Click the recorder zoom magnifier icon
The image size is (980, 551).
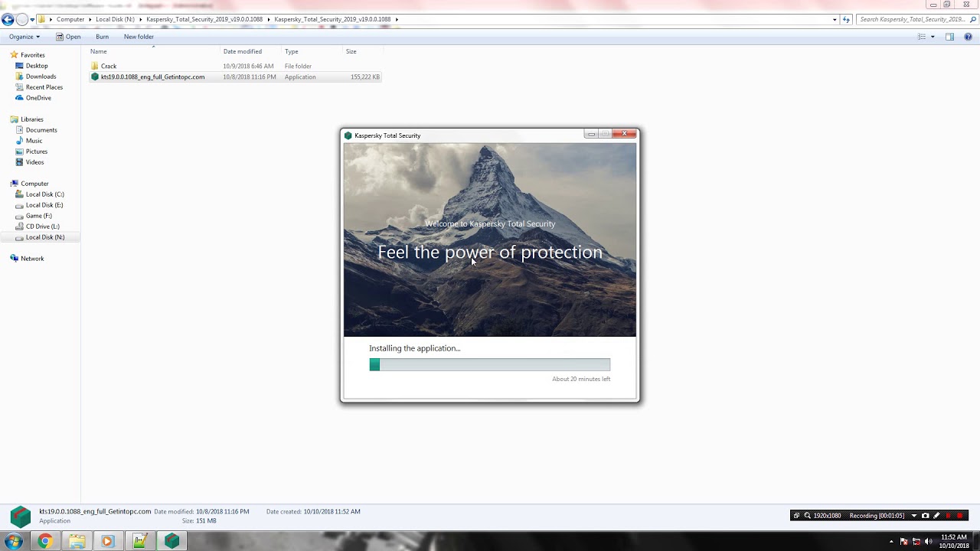(807, 516)
